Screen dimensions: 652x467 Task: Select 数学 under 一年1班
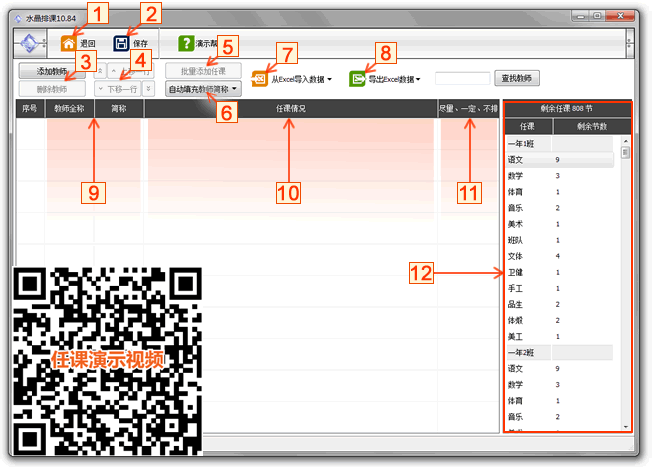coord(560,176)
